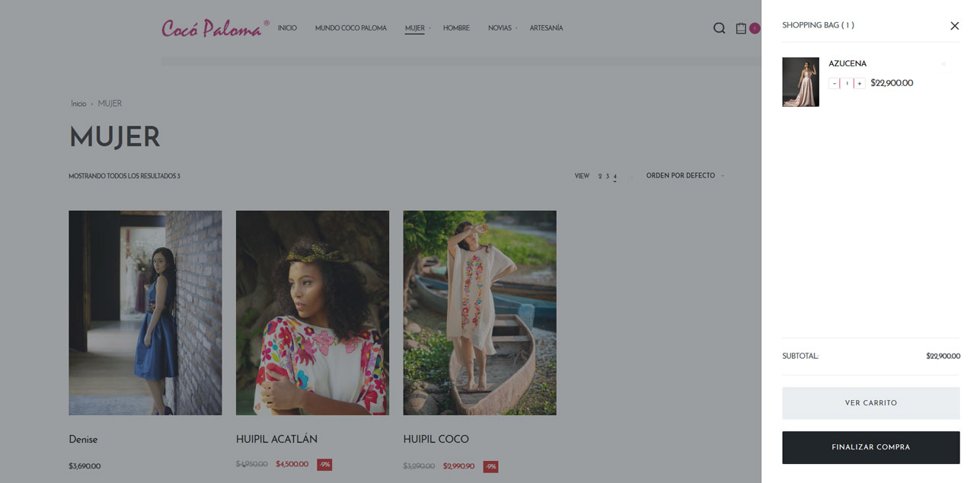
Task: Decrease Azucena quantity with minus button
Action: (834, 84)
